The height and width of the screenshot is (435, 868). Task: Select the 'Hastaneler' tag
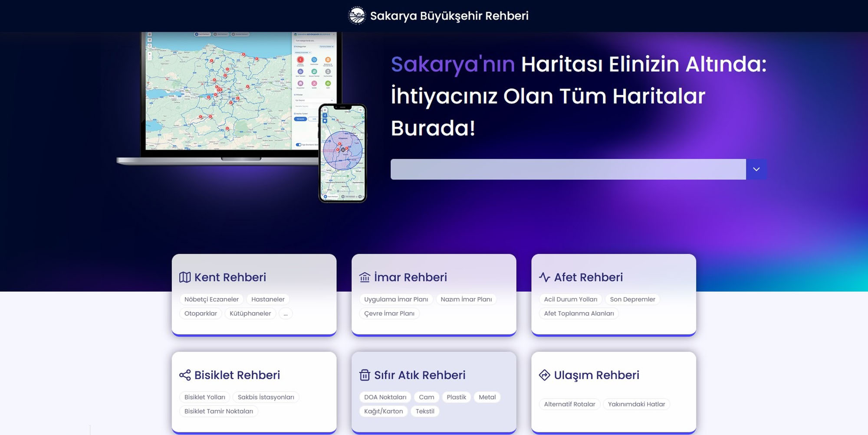click(268, 299)
